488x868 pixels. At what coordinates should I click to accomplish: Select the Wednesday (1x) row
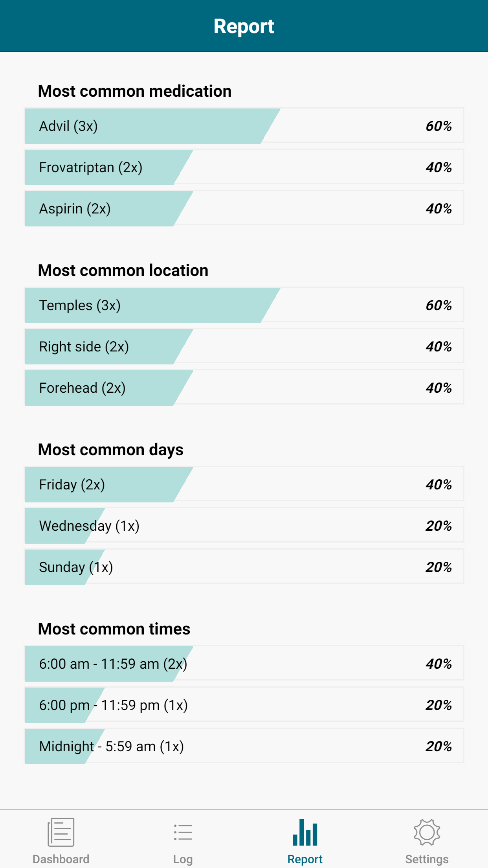pyautogui.click(x=244, y=525)
